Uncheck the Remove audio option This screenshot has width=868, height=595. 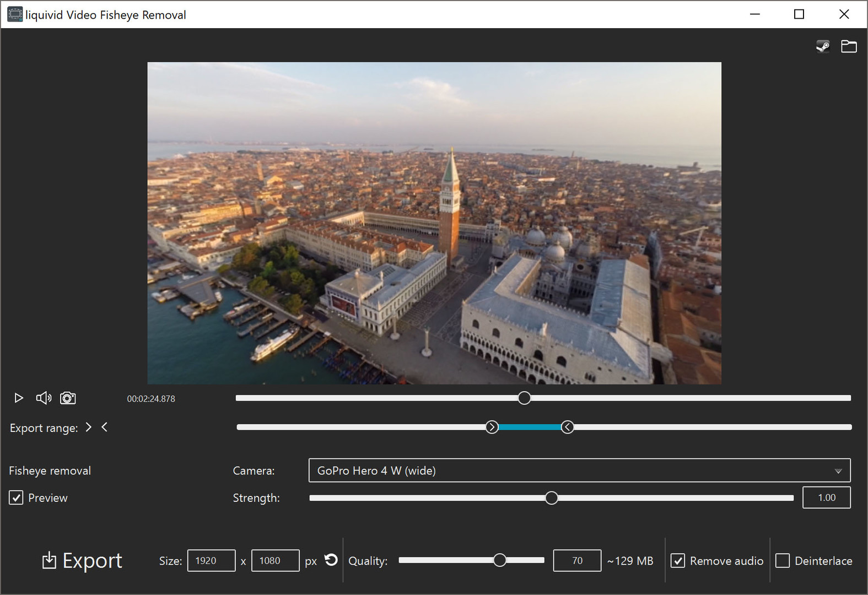678,560
